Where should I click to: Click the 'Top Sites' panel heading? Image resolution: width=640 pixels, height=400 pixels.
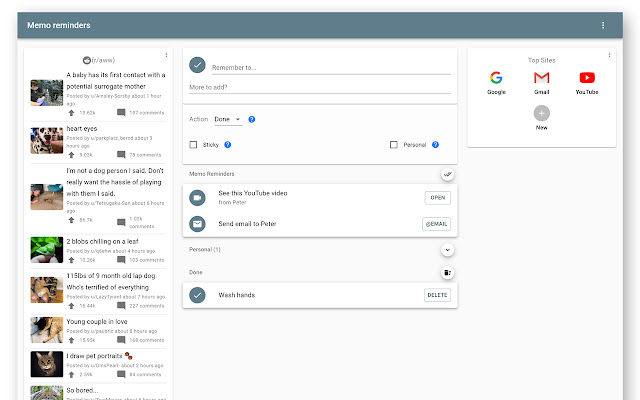coord(542,60)
